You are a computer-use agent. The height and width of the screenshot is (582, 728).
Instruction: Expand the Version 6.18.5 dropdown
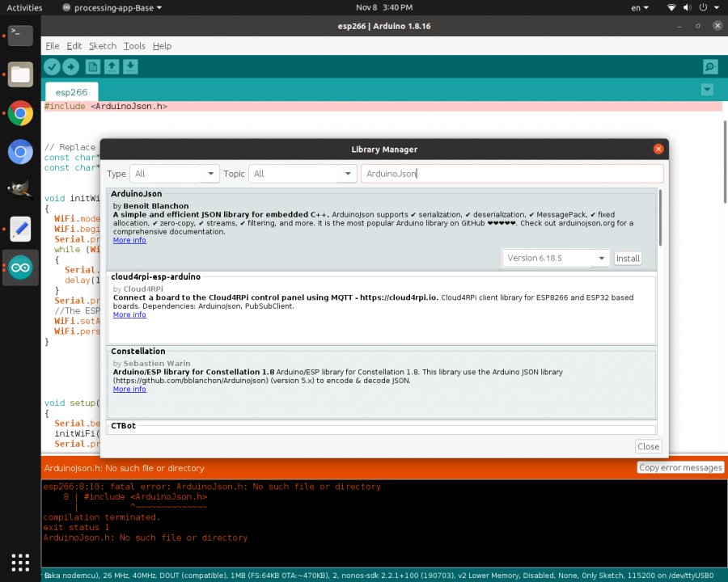pos(555,258)
